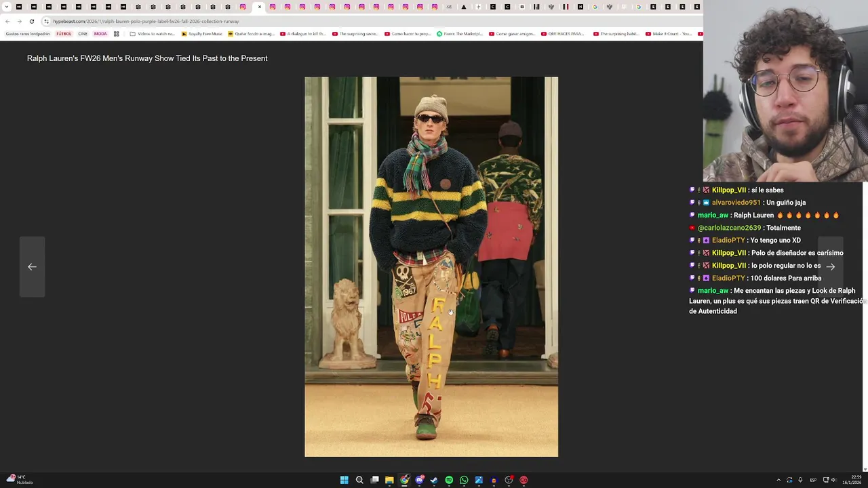Open the 'A dialogue to kill th...' bookmark
Viewport: 868px width, 488px height.
pos(302,34)
